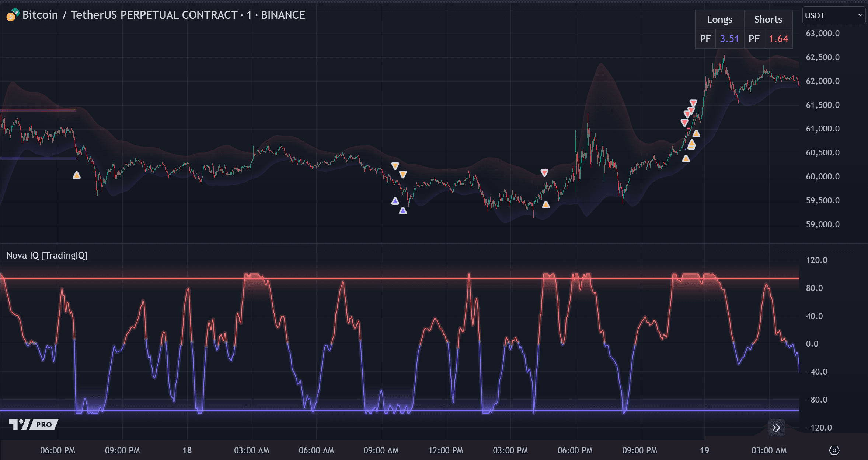Click the Bitcoin / TetherUS PERPETUAL CONTRACT title
The width and height of the screenshot is (868, 460).
[x=164, y=15]
